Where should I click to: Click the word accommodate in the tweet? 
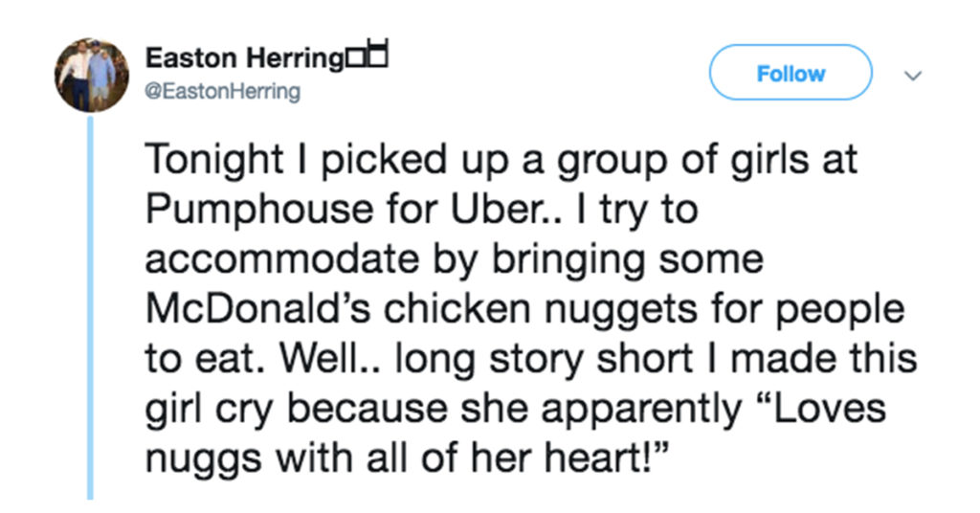point(282,260)
